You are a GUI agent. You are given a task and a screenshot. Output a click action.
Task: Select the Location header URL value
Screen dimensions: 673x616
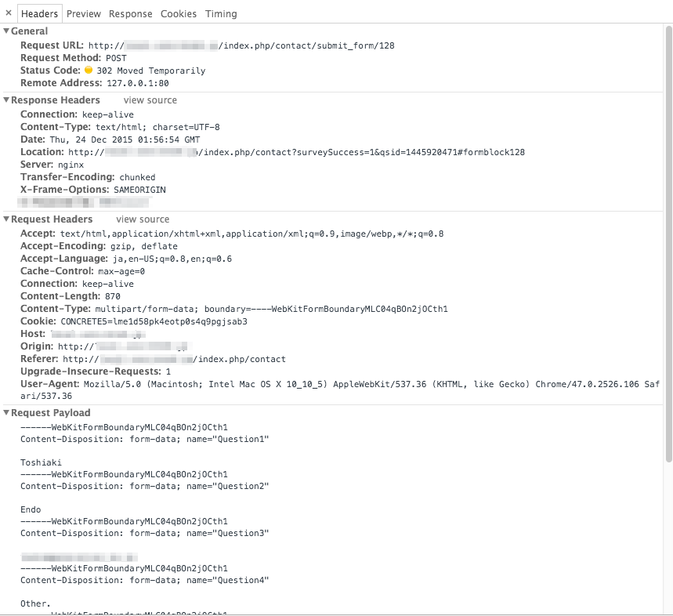(x=297, y=152)
